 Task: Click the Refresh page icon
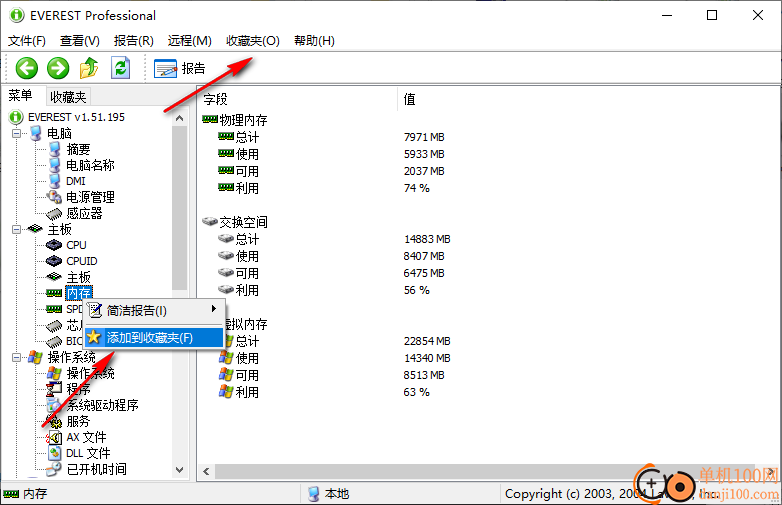[121, 68]
